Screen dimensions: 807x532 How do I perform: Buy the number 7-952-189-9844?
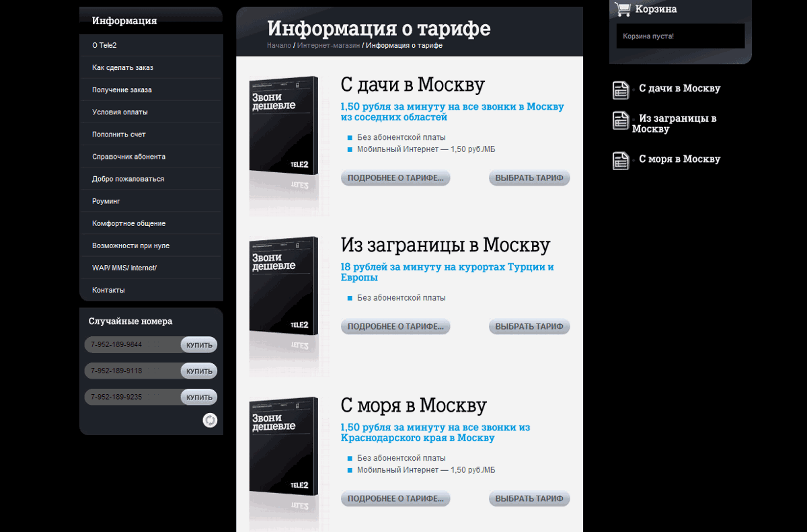(x=199, y=345)
